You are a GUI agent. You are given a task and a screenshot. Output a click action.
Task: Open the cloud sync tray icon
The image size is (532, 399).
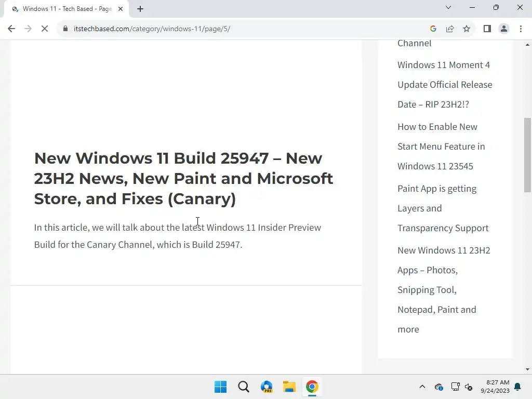[438, 387]
